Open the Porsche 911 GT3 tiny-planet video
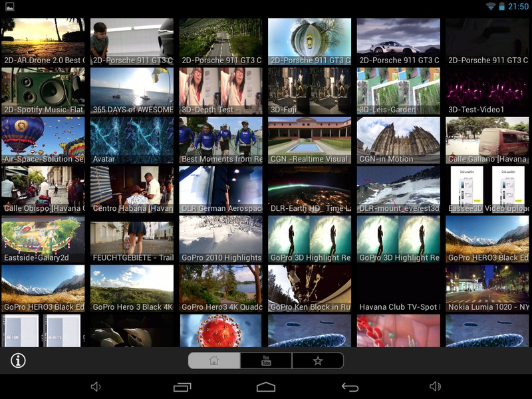This screenshot has height=399, width=532. tap(309, 41)
